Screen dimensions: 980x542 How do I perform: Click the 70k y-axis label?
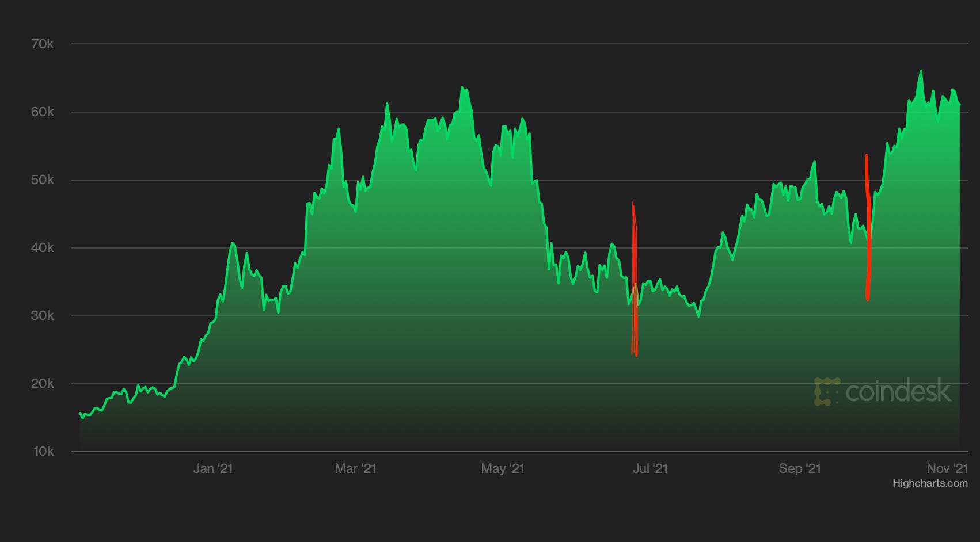[42, 44]
